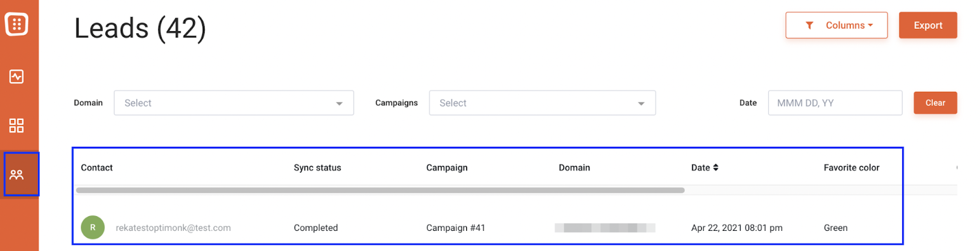
Task: Open the OptiMonk logo home icon
Action: [17, 24]
